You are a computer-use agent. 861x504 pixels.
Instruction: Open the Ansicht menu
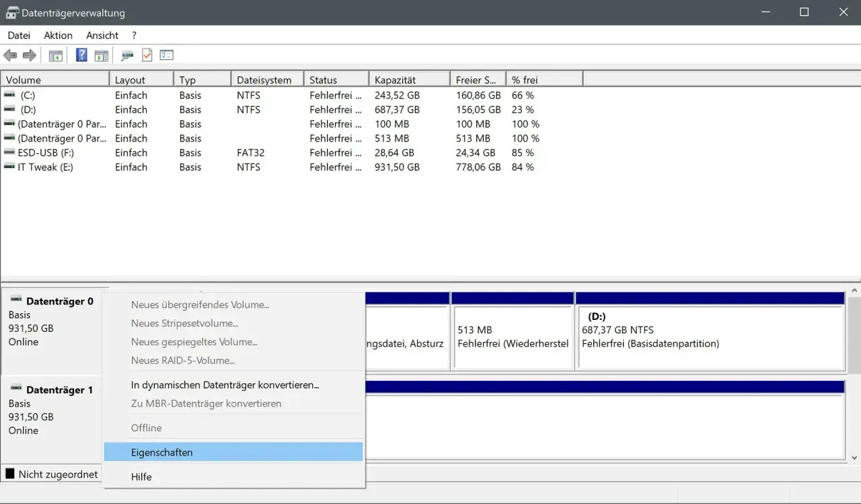[x=102, y=35]
